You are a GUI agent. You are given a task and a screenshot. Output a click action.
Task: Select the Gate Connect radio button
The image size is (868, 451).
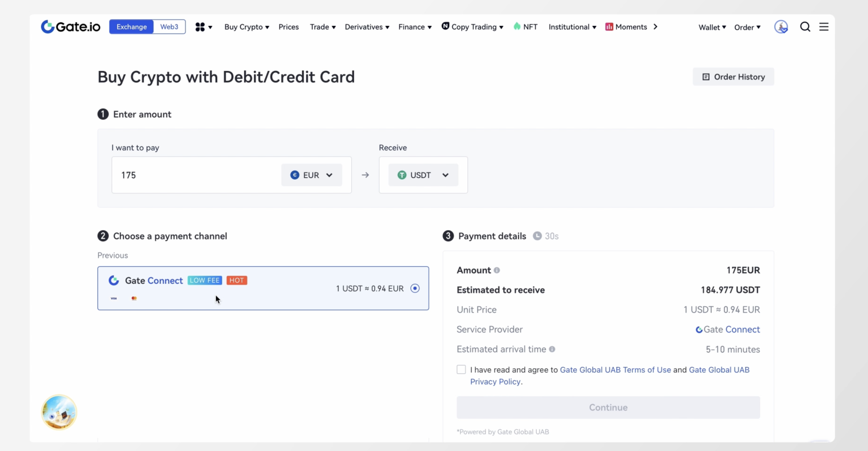(415, 288)
